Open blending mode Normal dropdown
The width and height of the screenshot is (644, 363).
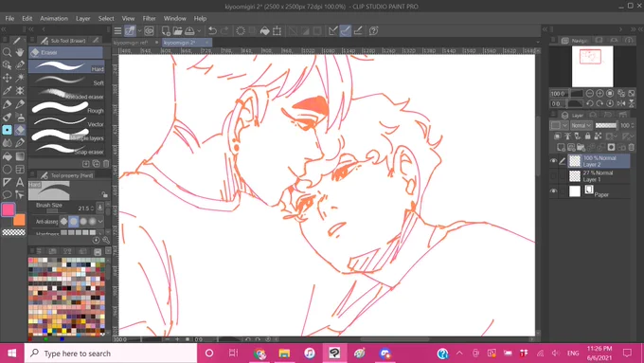[x=581, y=125]
